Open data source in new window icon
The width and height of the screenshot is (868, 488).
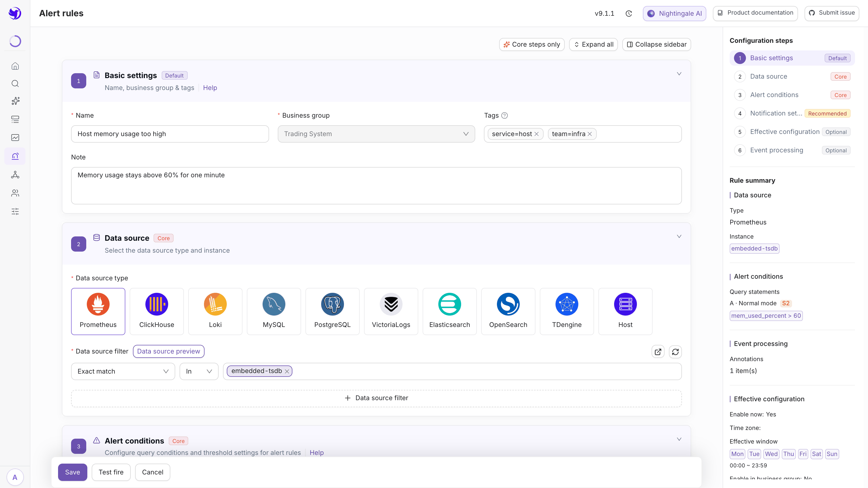658,352
